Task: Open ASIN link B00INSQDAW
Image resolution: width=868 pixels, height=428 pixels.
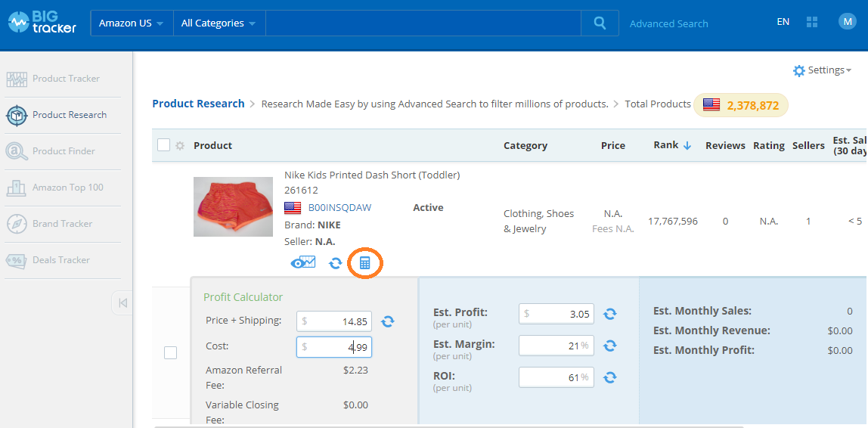Action: click(x=340, y=208)
